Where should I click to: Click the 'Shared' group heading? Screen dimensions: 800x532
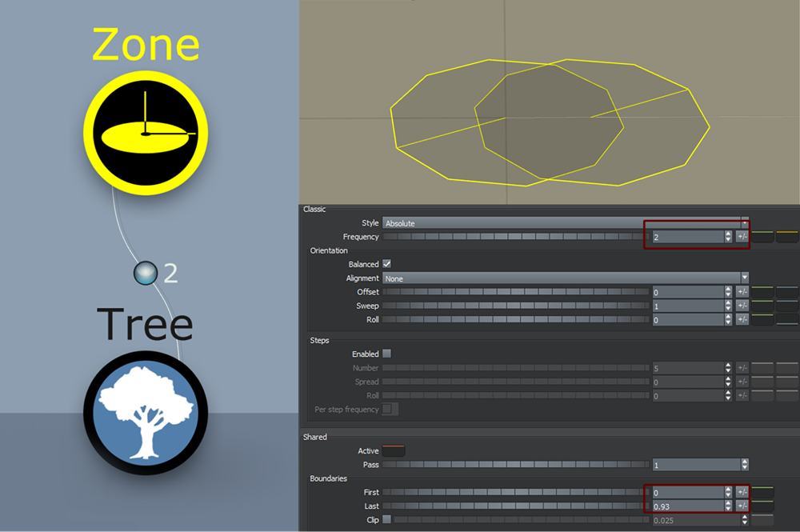(x=314, y=437)
